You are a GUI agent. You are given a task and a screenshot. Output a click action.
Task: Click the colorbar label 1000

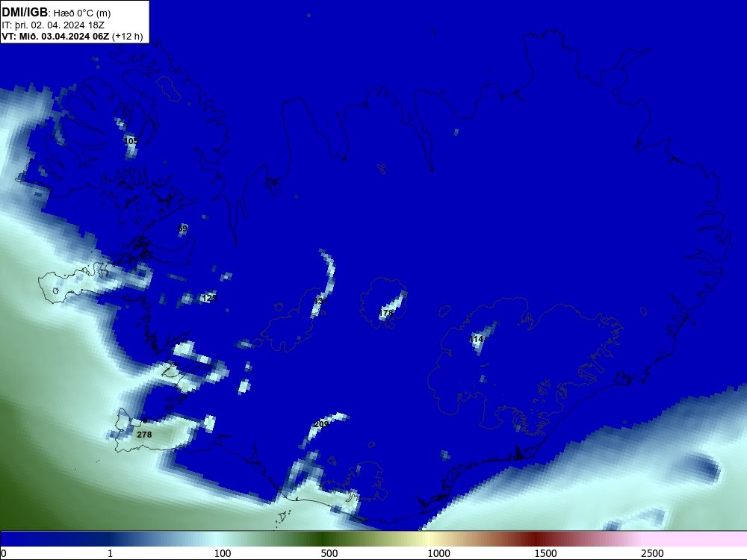coord(438,553)
